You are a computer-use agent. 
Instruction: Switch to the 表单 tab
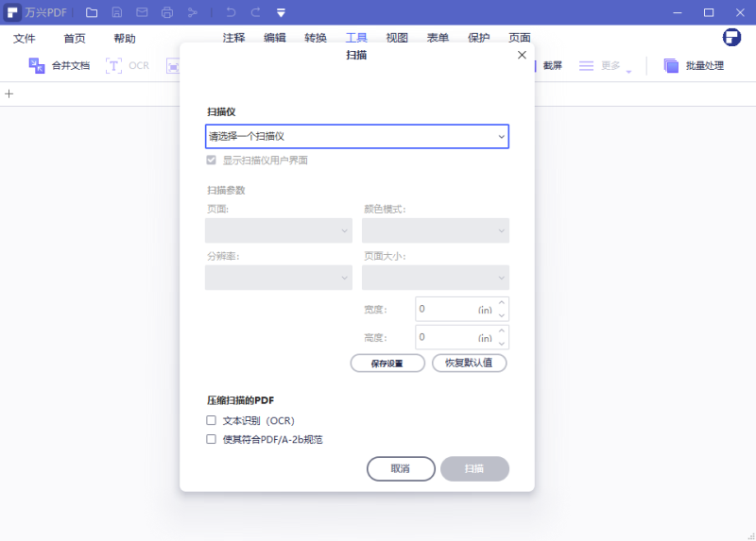[438, 38]
